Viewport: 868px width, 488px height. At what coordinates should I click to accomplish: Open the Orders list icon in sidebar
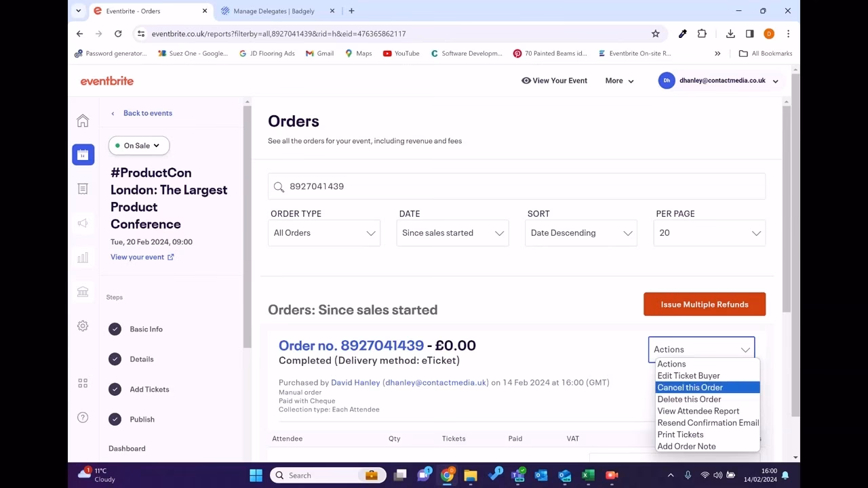(x=83, y=189)
